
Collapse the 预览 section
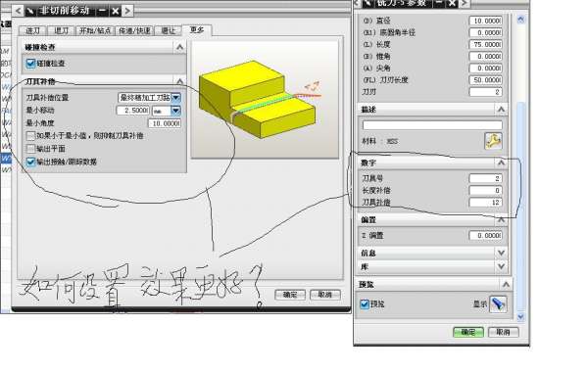pos(506,285)
